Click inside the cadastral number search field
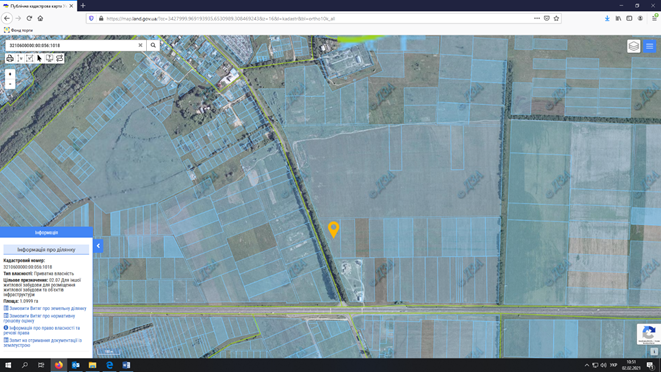 (73, 45)
